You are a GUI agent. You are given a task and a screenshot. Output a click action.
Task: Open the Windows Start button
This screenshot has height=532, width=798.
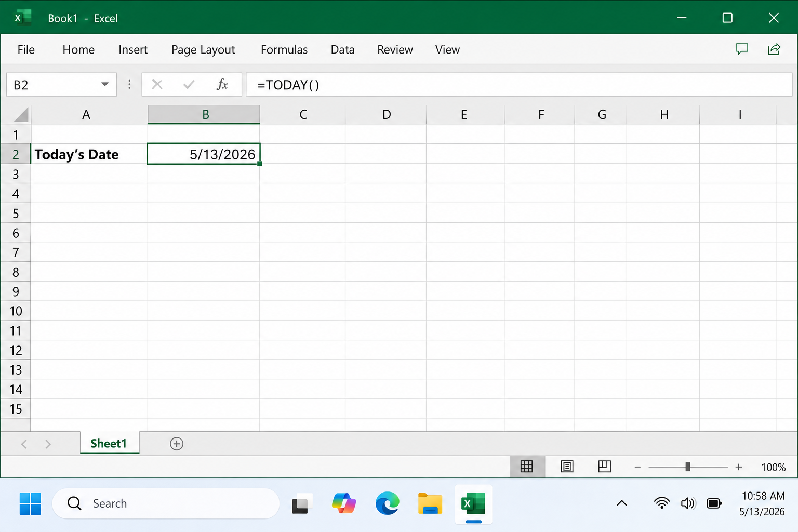click(x=30, y=503)
